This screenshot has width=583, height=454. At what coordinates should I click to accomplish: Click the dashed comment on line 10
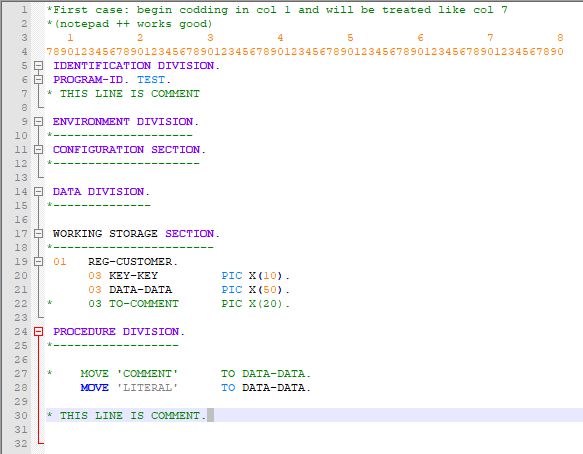tap(120, 136)
